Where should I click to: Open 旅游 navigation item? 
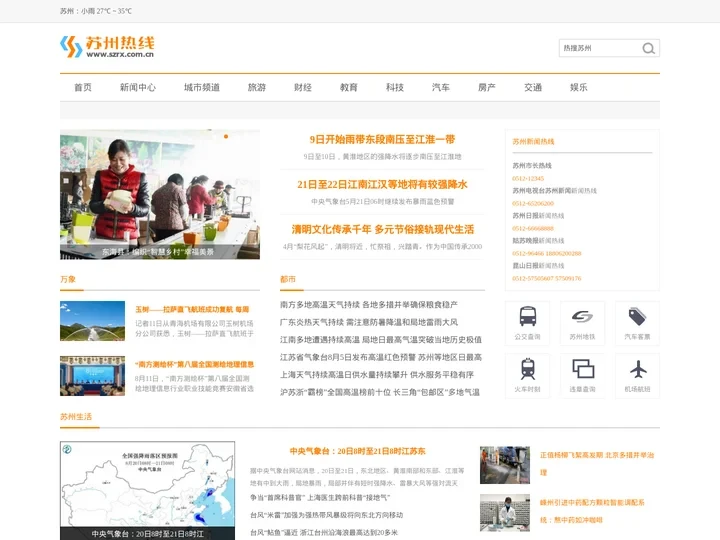[x=257, y=87]
